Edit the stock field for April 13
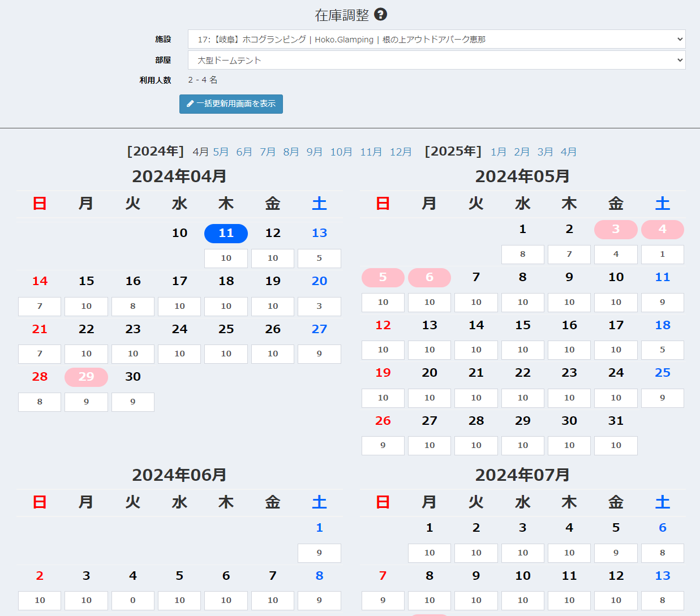The image size is (700, 616). pyautogui.click(x=319, y=259)
